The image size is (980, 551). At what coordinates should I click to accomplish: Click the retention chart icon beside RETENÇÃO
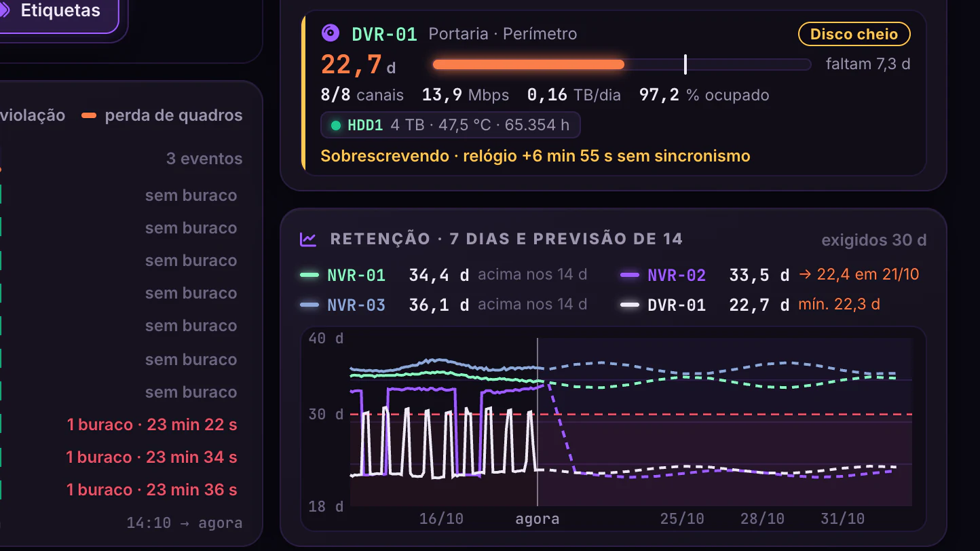[x=308, y=239]
